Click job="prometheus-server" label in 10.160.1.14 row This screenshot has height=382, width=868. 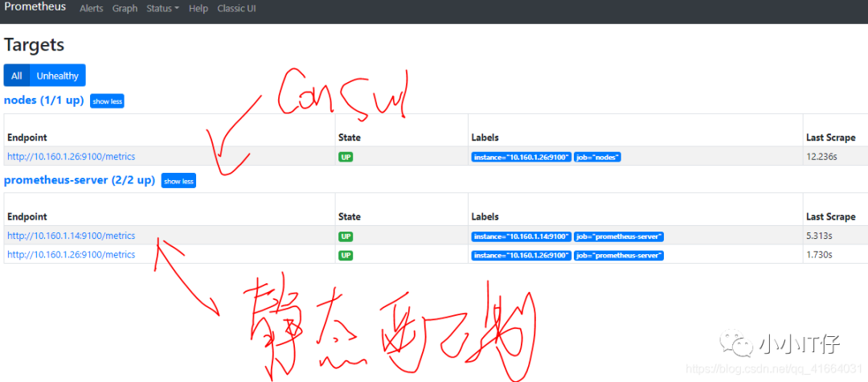pos(619,236)
